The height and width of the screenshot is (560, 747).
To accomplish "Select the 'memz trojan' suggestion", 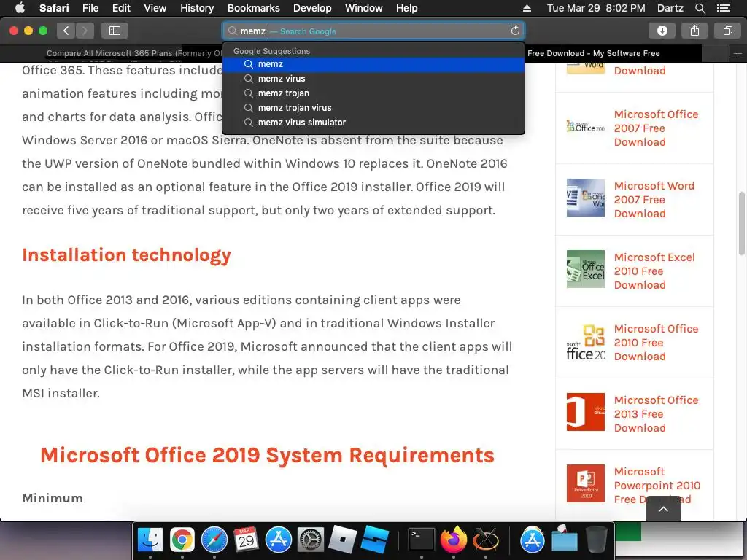I will 374,93.
